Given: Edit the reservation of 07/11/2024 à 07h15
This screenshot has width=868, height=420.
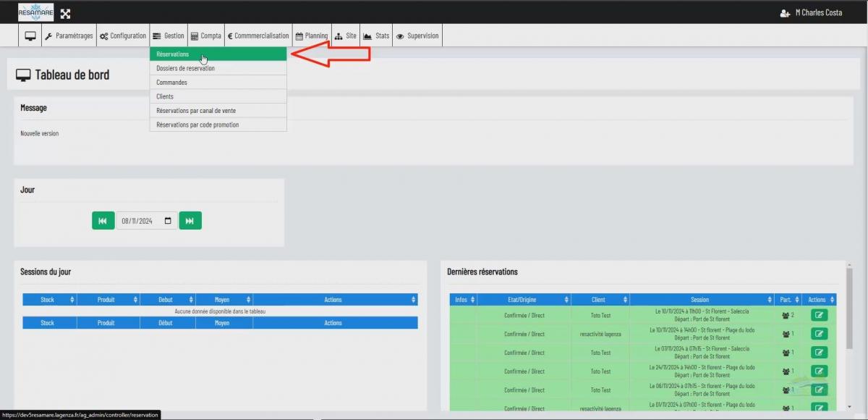Looking at the screenshot, I should 819,353.
